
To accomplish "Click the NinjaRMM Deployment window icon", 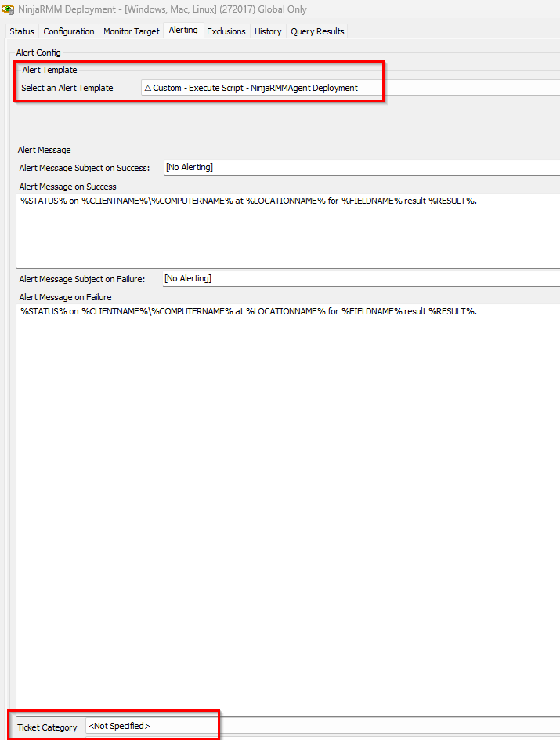I will [8, 9].
